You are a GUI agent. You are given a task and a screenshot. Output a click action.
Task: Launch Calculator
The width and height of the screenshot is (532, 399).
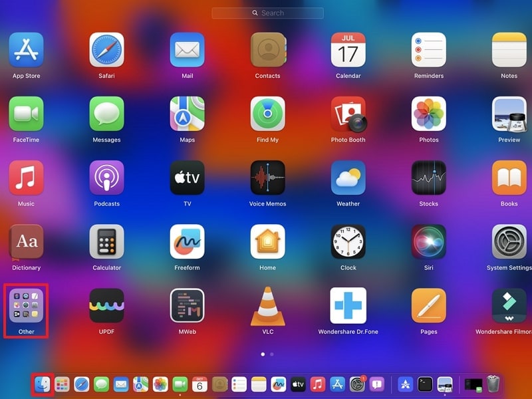coord(106,241)
